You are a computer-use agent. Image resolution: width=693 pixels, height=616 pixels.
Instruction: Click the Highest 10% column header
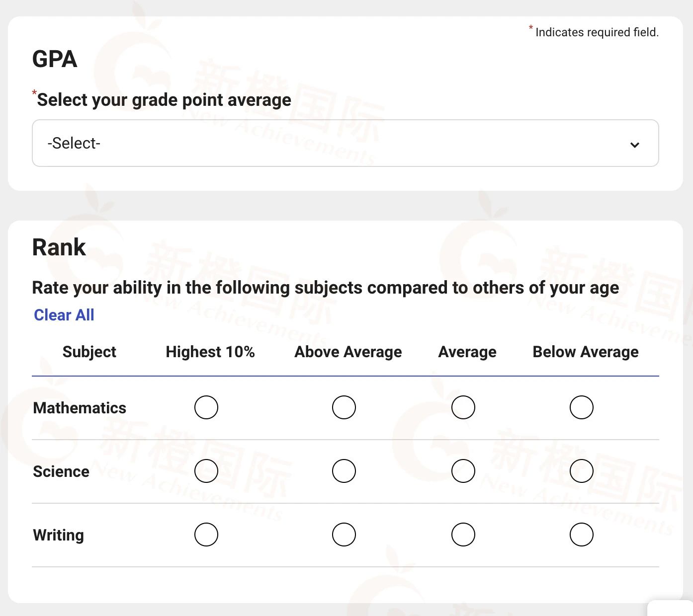[x=210, y=352]
